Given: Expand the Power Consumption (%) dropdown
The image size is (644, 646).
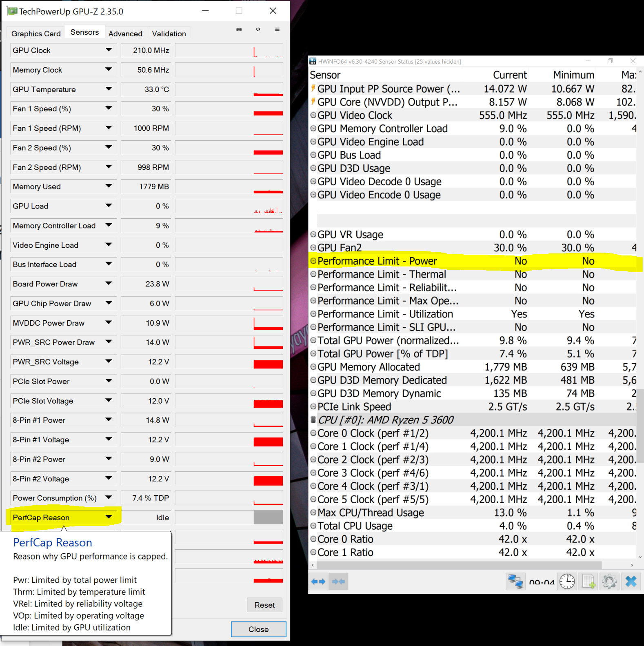Looking at the screenshot, I should [x=109, y=497].
